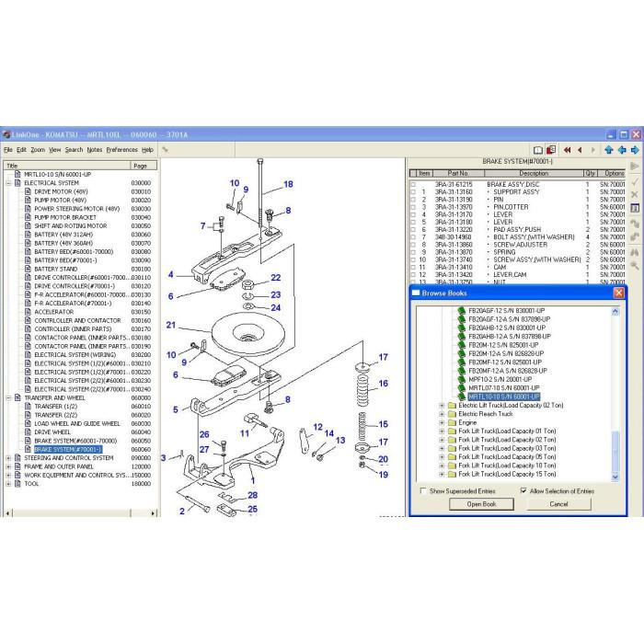Click callout number 18 on the brake diagram
This screenshot has width=644, height=644.
288,184
